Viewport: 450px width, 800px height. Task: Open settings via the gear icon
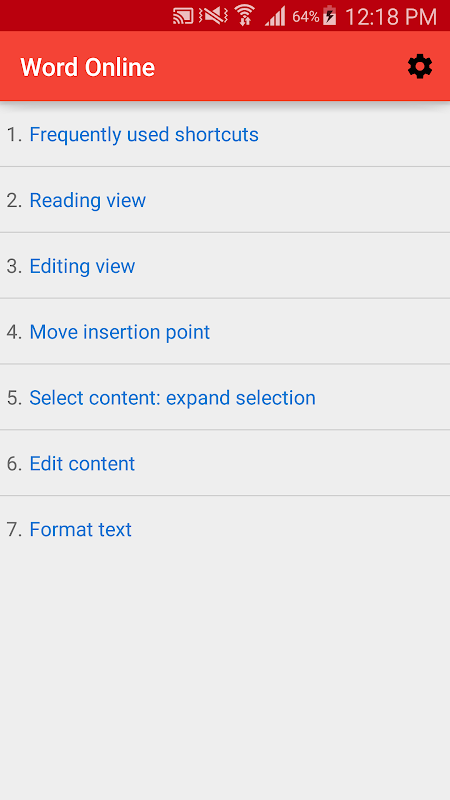pos(420,67)
